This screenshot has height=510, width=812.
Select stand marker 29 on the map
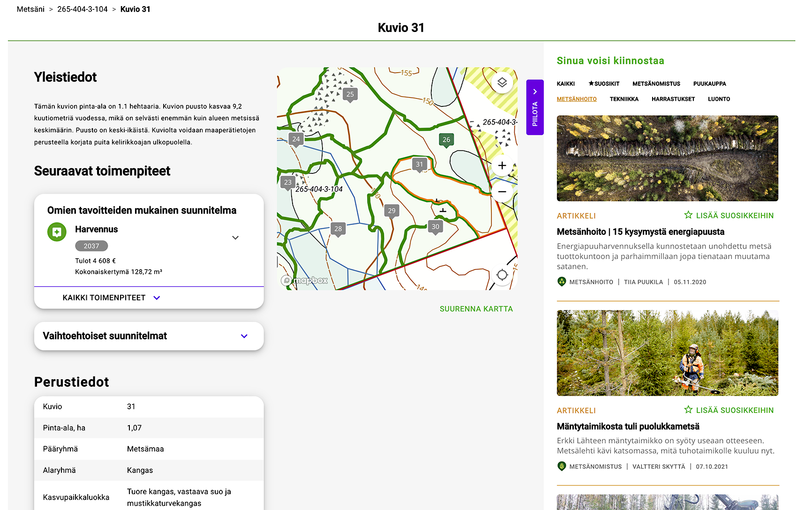click(x=391, y=211)
